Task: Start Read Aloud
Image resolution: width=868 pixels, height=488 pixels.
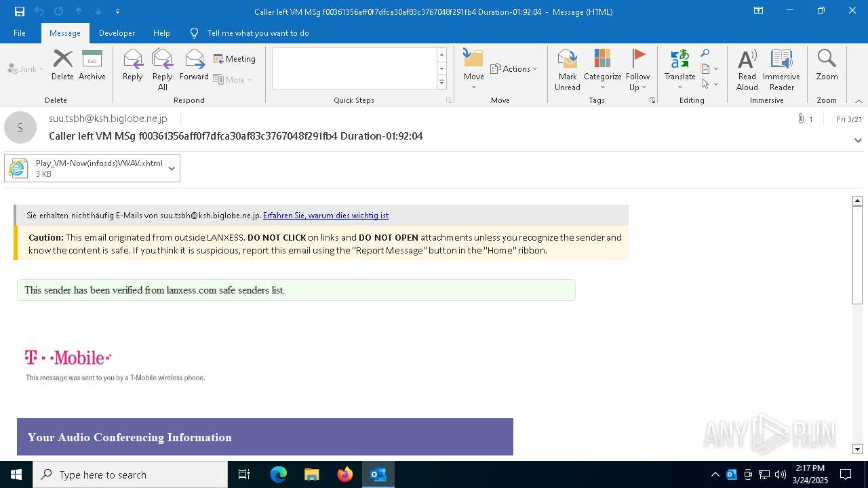Action: click(x=747, y=69)
